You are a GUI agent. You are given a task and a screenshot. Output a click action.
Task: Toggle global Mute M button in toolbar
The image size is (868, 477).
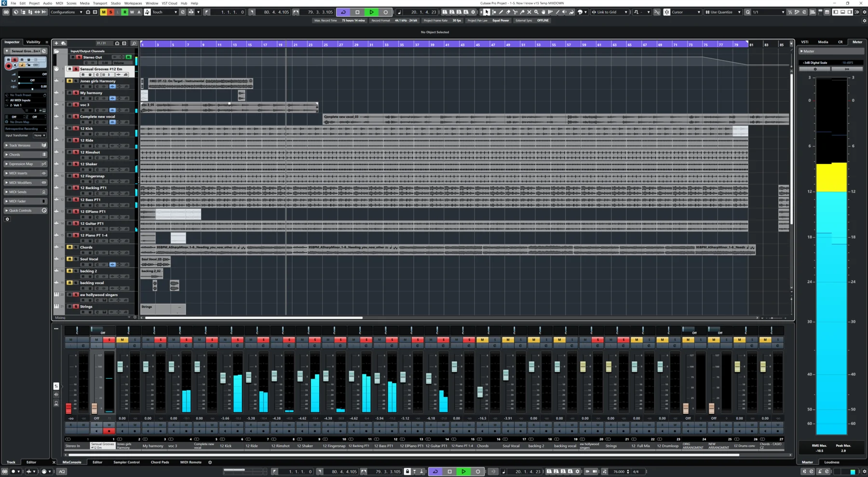point(103,12)
